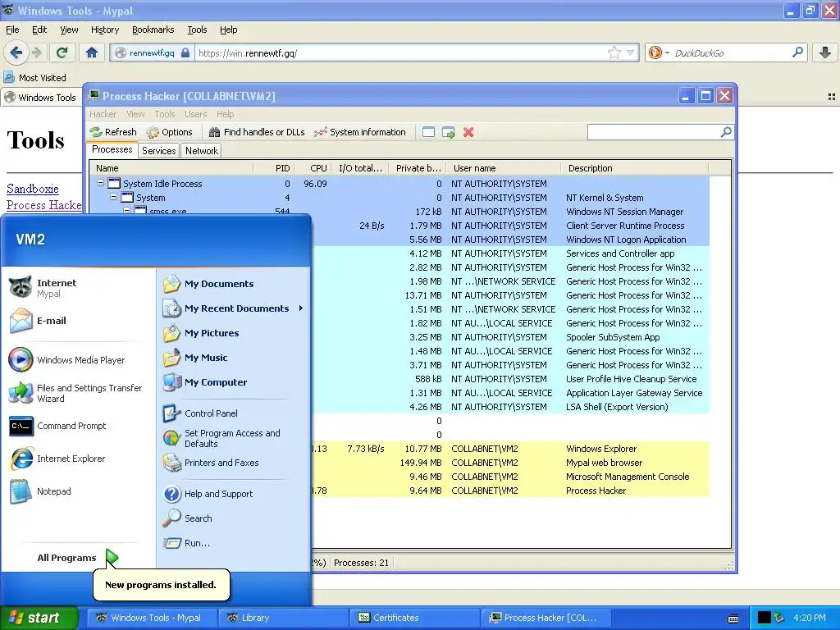Switch to the Network tab
The height and width of the screenshot is (630, 840).
[x=202, y=151]
